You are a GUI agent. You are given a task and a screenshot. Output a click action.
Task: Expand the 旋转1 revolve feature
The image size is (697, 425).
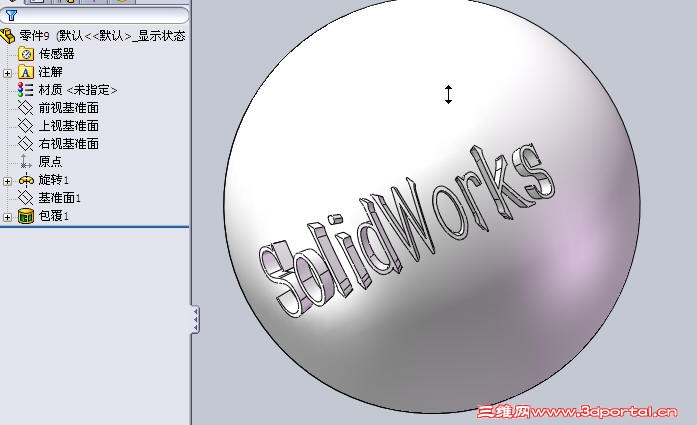pos(7,181)
